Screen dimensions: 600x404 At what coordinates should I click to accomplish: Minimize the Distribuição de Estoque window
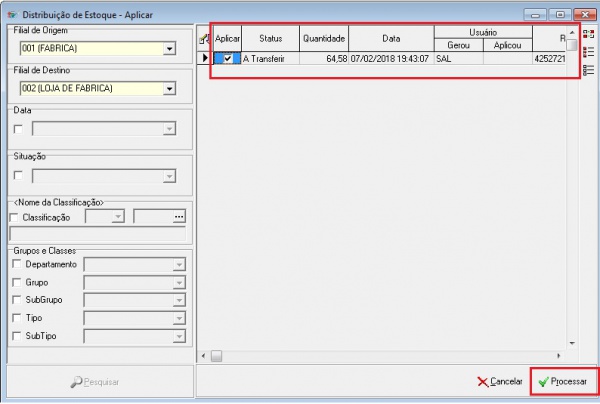coord(537,13)
